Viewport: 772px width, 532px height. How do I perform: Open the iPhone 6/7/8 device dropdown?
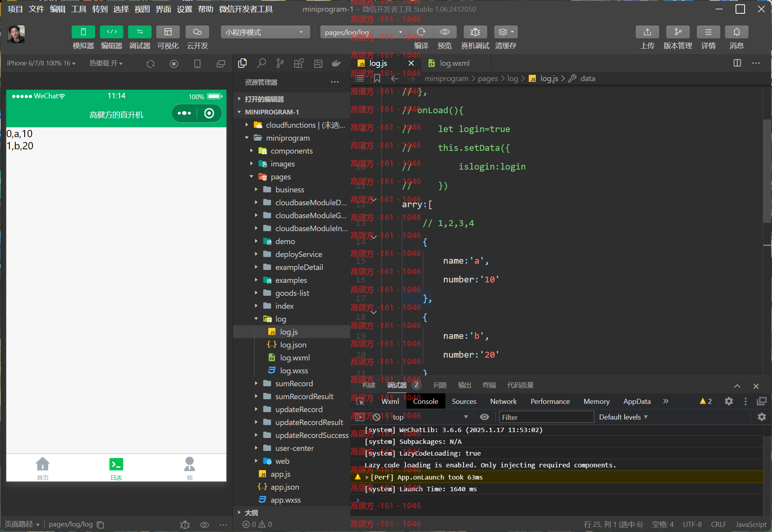(41, 63)
